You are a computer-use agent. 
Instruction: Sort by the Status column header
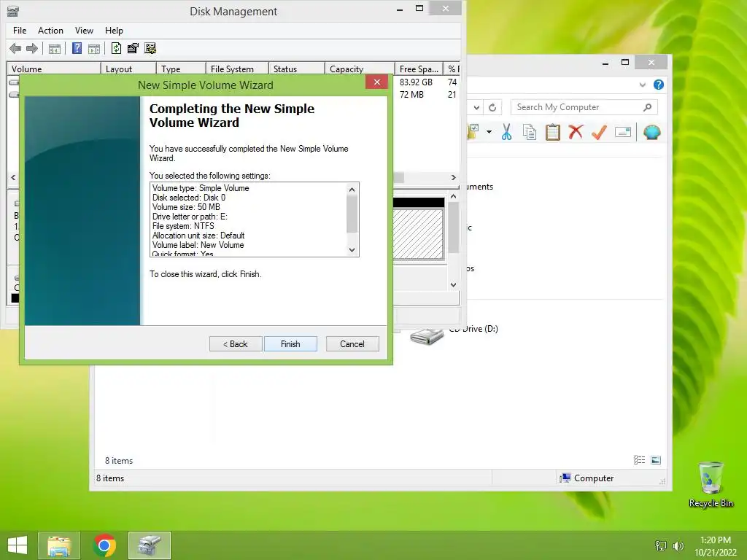297,69
